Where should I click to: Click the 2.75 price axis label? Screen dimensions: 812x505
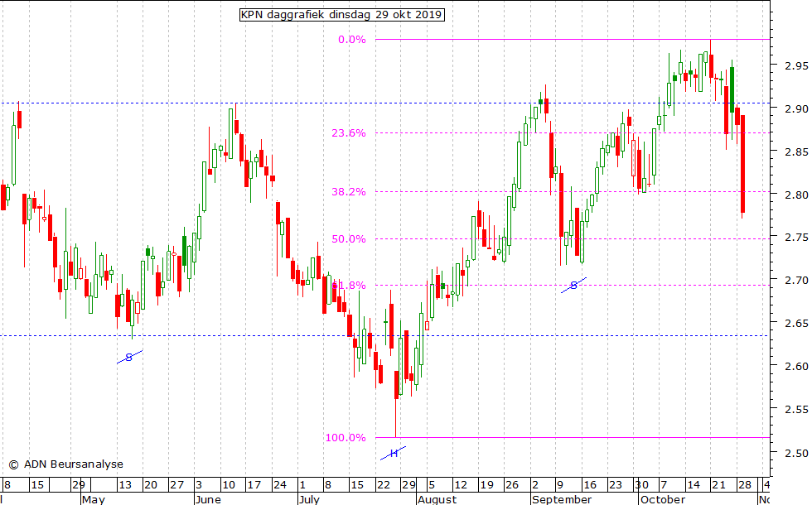coord(796,238)
